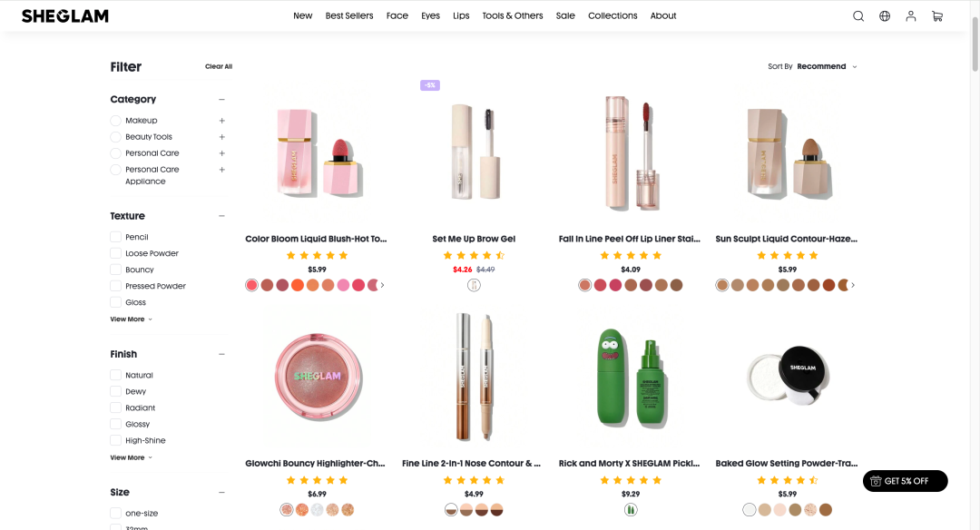Open the Best Sellers menu
This screenshot has width=980, height=530.
(x=348, y=15)
